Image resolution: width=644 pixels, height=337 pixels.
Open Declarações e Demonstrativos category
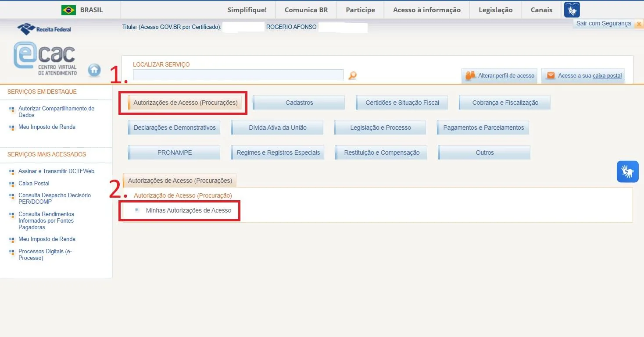tap(174, 128)
